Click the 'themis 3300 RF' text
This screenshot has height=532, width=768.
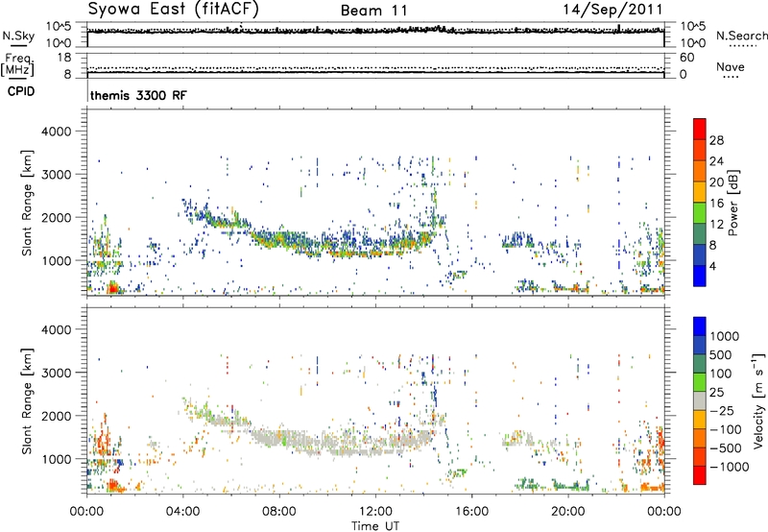[138, 95]
